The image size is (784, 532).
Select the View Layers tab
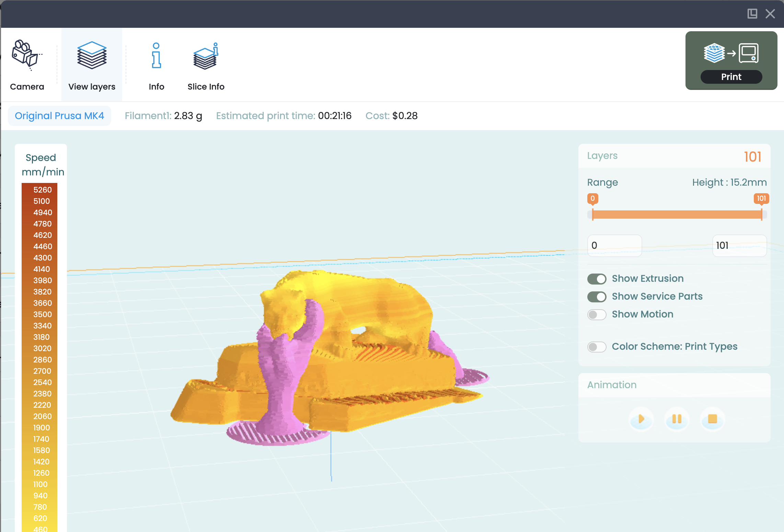coord(91,65)
